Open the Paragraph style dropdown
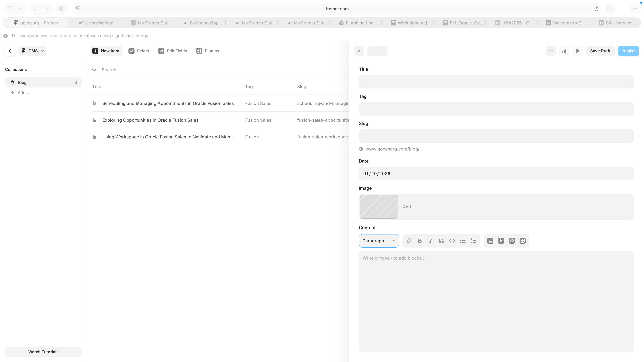 click(379, 241)
